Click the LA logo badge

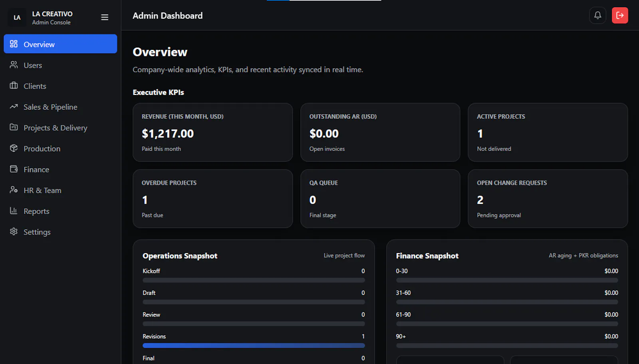(x=17, y=18)
